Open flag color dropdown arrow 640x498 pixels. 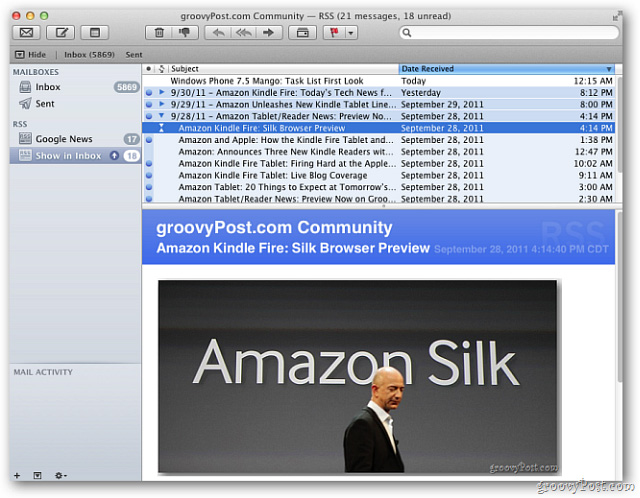point(351,33)
